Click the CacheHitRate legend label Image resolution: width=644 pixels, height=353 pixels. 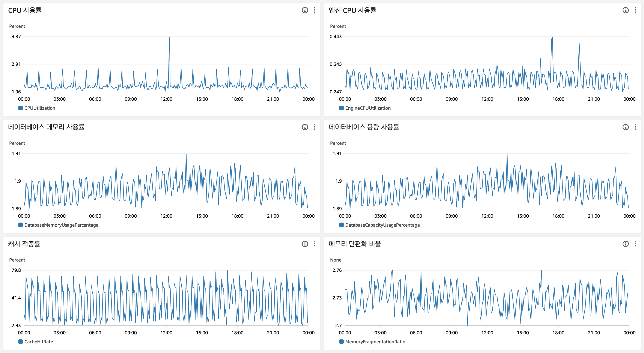(x=39, y=342)
